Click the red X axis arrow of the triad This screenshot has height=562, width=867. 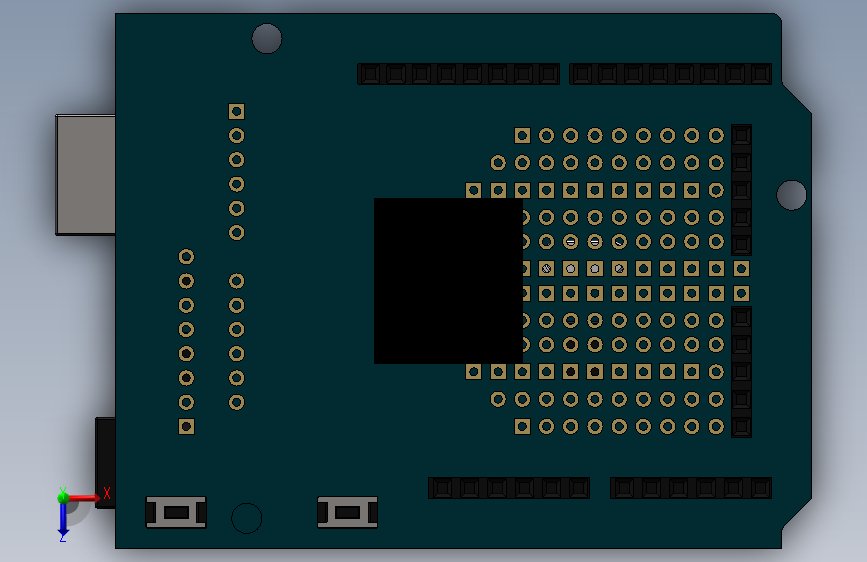[83, 498]
